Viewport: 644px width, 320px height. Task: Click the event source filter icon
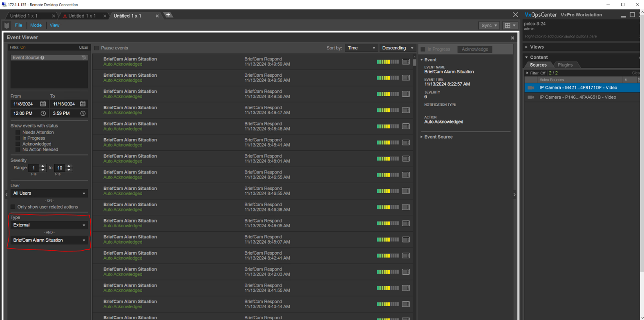(84, 58)
